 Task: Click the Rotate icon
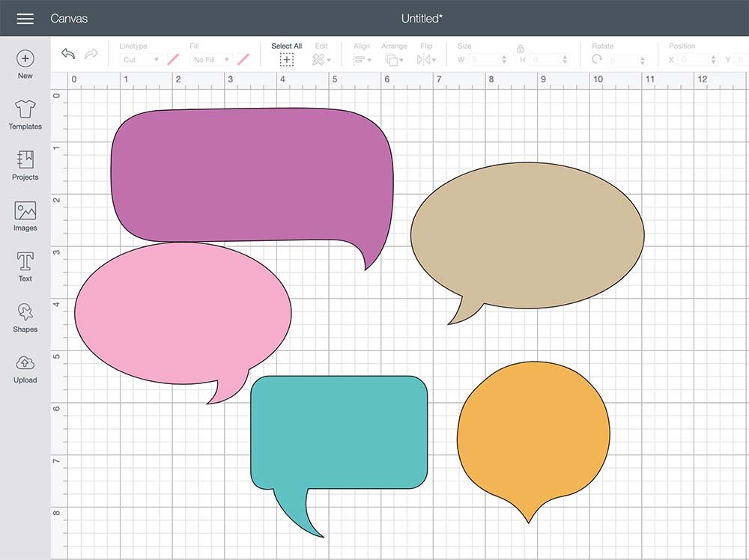click(x=597, y=60)
